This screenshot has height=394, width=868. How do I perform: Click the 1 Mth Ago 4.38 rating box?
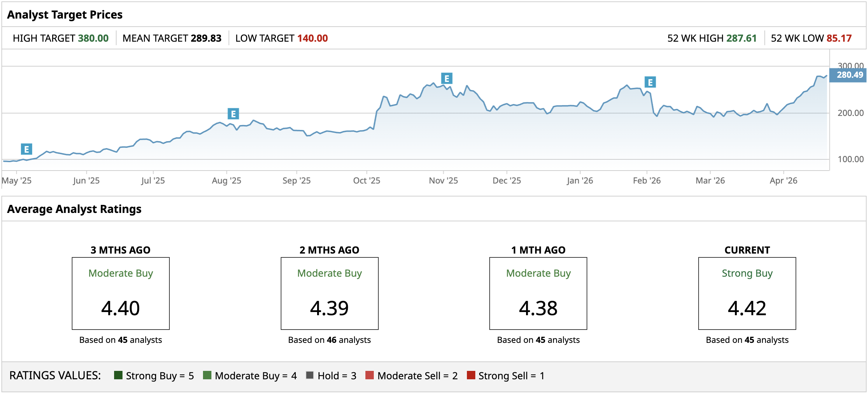(538, 293)
